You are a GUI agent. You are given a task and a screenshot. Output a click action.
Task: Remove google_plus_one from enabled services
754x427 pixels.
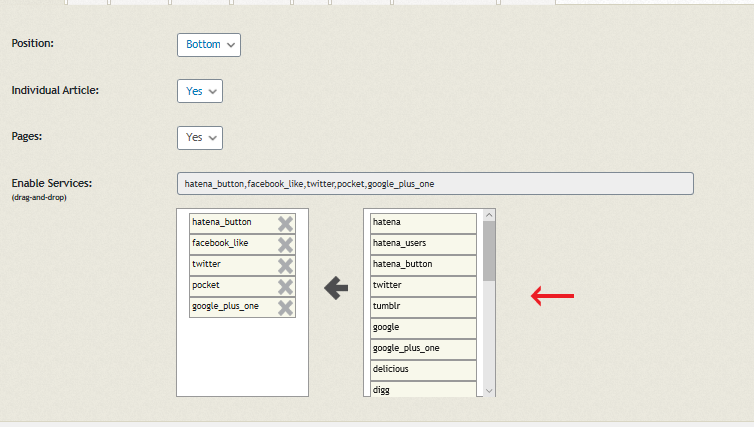point(285,308)
